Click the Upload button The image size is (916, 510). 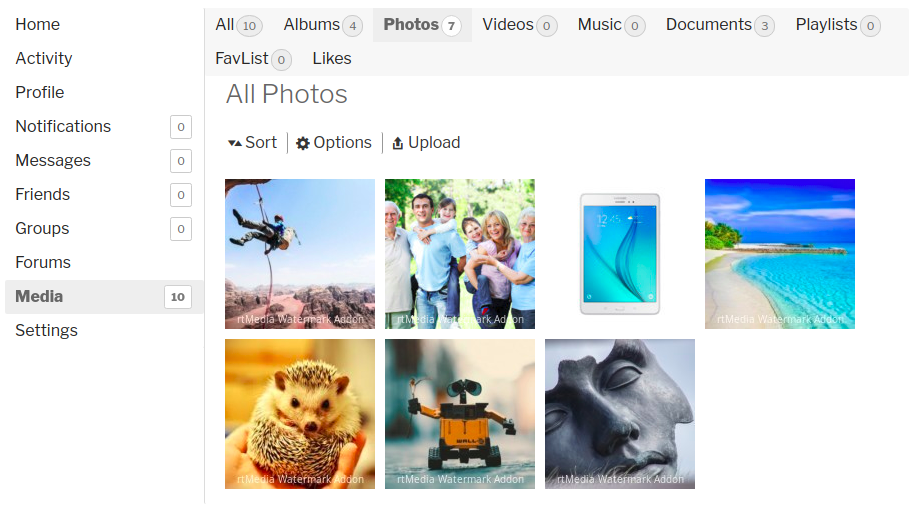[426, 143]
